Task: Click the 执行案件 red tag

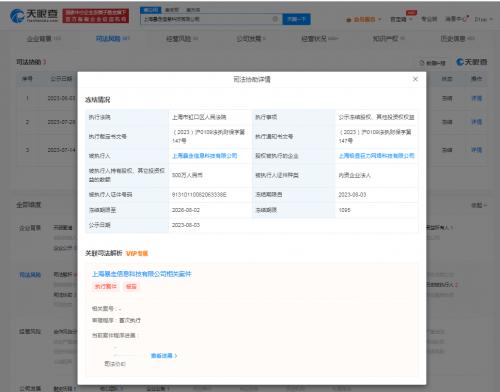Action: [x=105, y=286]
